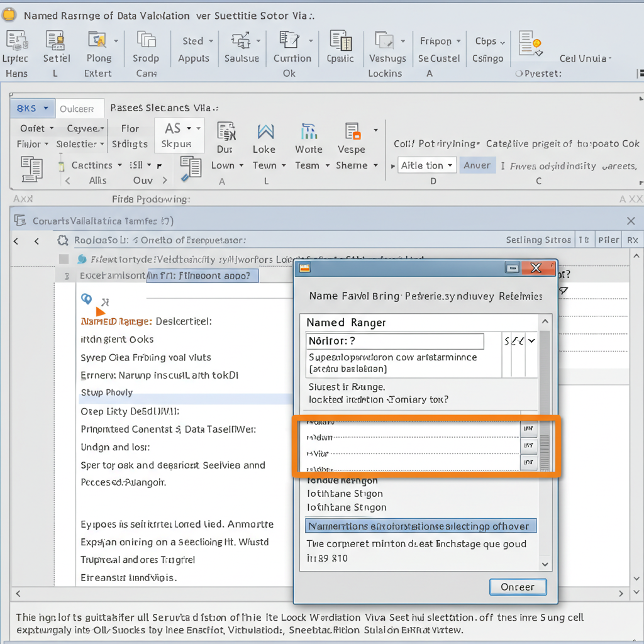Open the Aitle tion combo box
Screen dimensions: 644x644
tap(427, 165)
